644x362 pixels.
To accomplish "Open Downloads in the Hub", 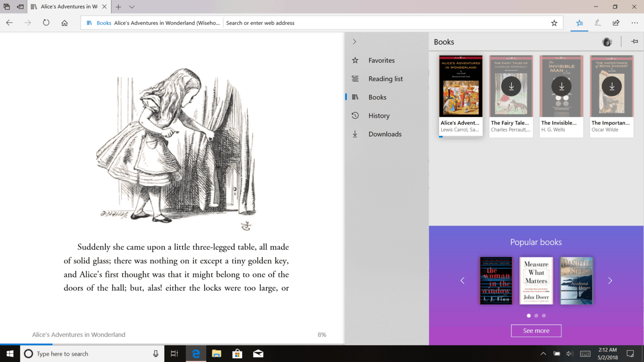I will coord(386,134).
